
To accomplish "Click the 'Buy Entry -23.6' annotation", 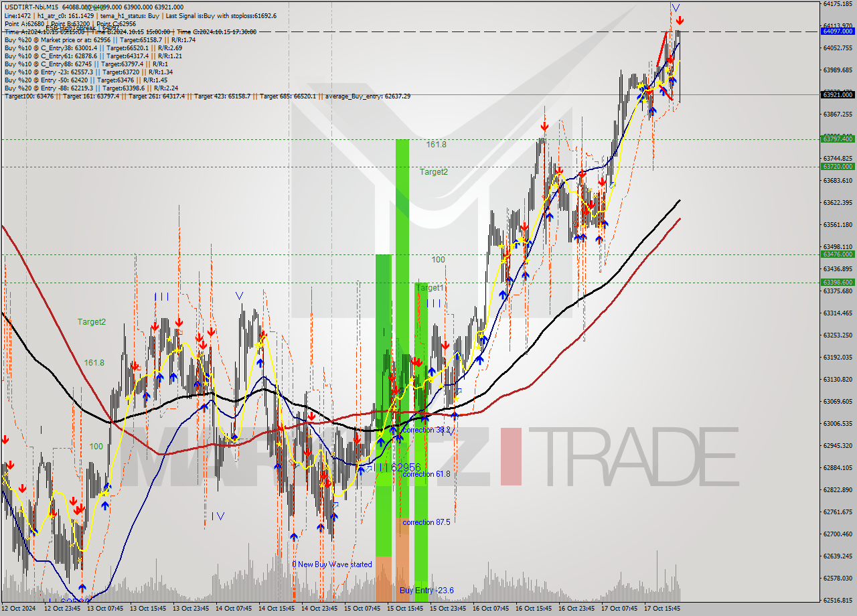I will tap(426, 590).
